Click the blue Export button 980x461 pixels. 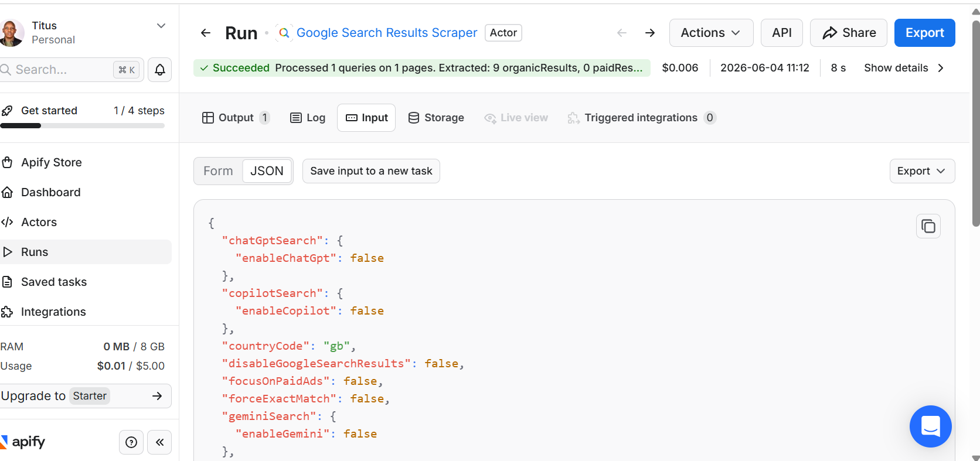[x=925, y=33]
